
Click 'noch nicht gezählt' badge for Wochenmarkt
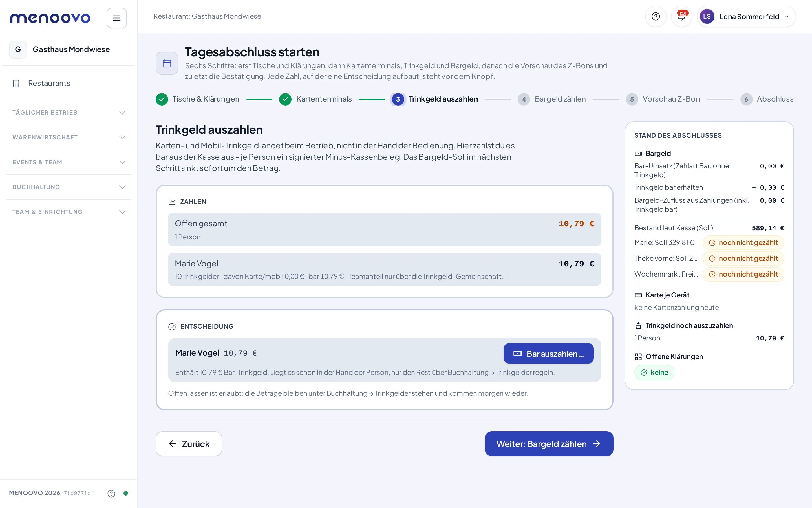coord(743,274)
